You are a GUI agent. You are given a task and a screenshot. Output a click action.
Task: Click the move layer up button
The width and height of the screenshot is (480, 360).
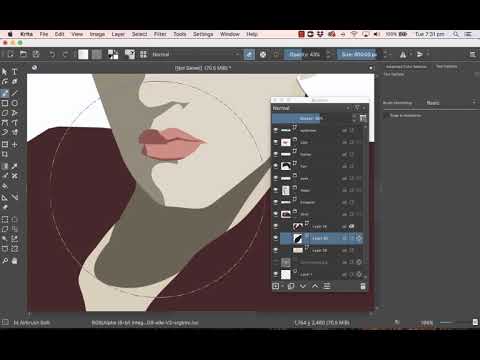click(x=315, y=286)
